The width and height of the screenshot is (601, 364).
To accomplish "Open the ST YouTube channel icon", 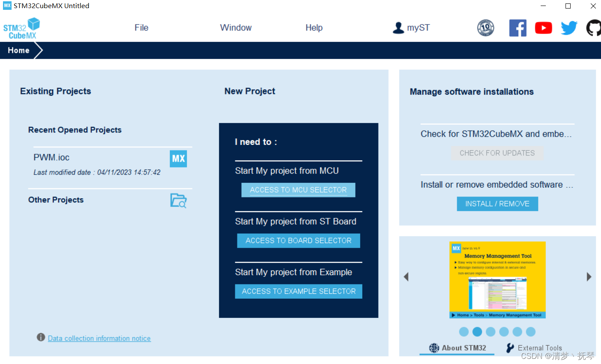I will click(x=543, y=28).
